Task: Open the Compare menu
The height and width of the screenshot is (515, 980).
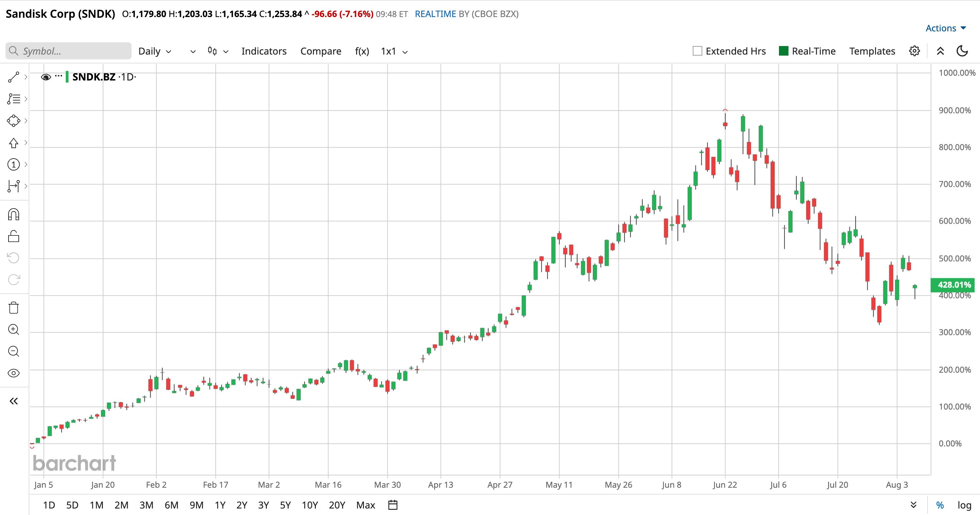Action: tap(321, 51)
